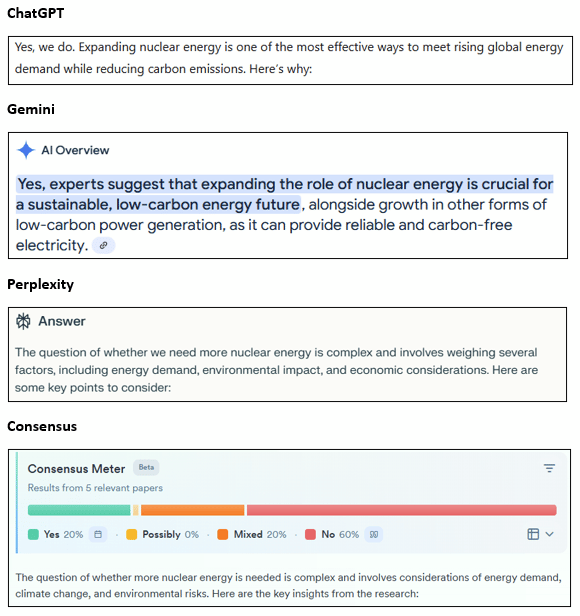580x616 pixels.
Task: Open the table view icon in Consensus Meter
Action: (533, 534)
